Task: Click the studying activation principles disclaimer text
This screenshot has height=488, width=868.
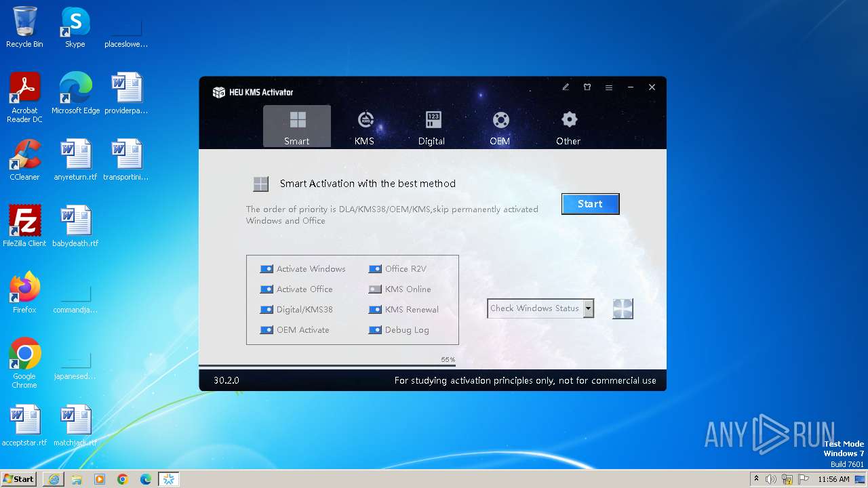Action: pyautogui.click(x=526, y=381)
